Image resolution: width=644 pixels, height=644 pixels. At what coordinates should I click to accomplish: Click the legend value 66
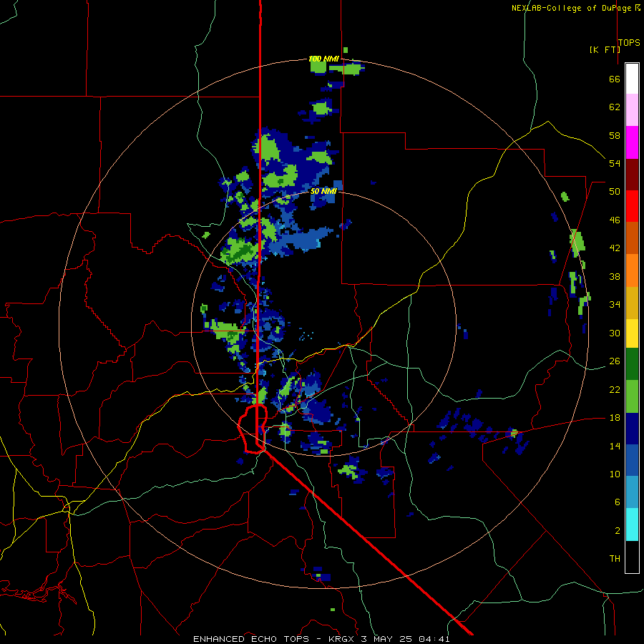pyautogui.click(x=615, y=79)
